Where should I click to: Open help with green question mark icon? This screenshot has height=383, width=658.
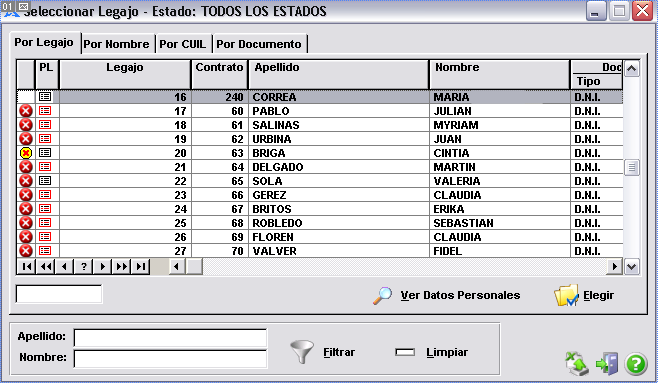click(x=636, y=363)
